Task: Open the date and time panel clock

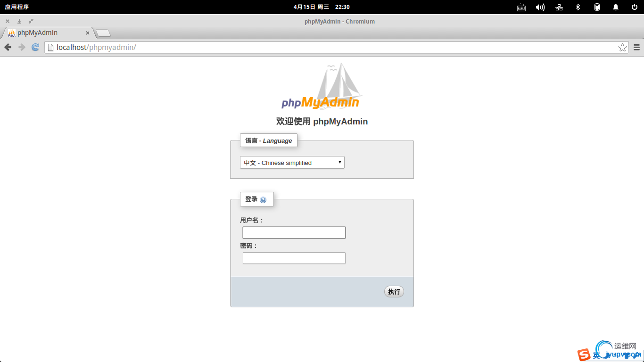Action: click(x=322, y=7)
